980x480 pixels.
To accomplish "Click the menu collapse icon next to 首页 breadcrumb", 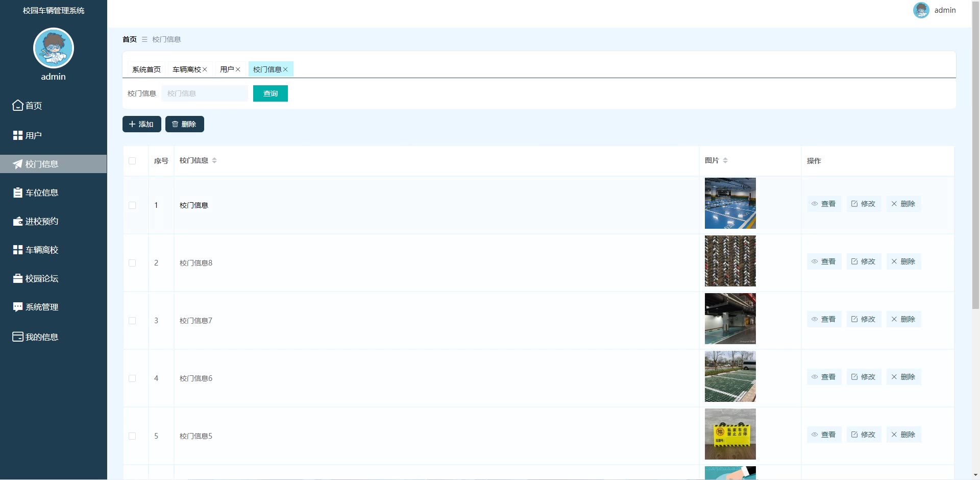I will coord(144,39).
